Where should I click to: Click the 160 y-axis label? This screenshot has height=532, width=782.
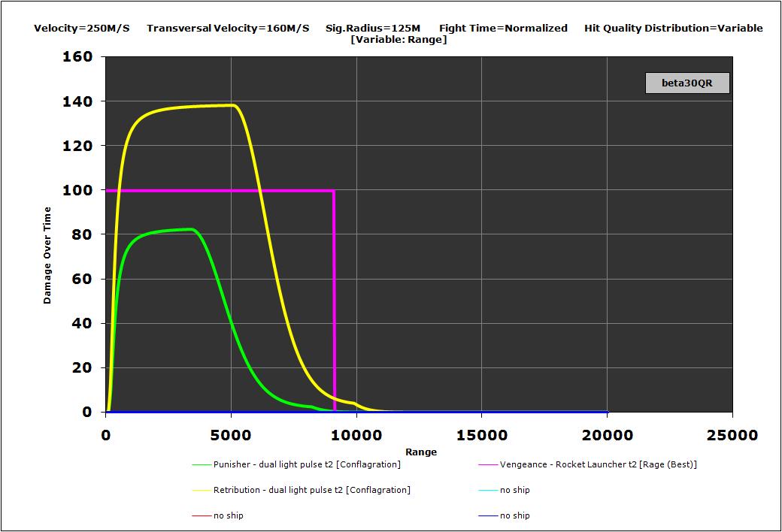tap(77, 57)
